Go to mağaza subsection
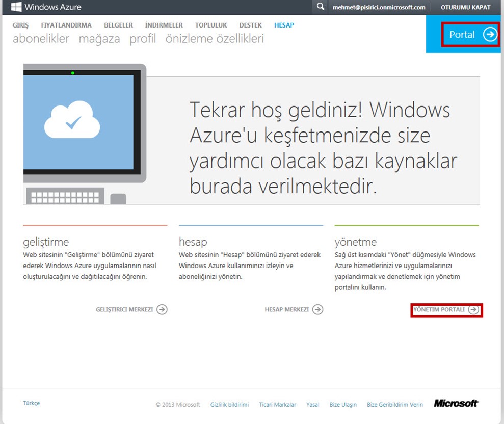This screenshot has height=424, width=504. coord(99,39)
